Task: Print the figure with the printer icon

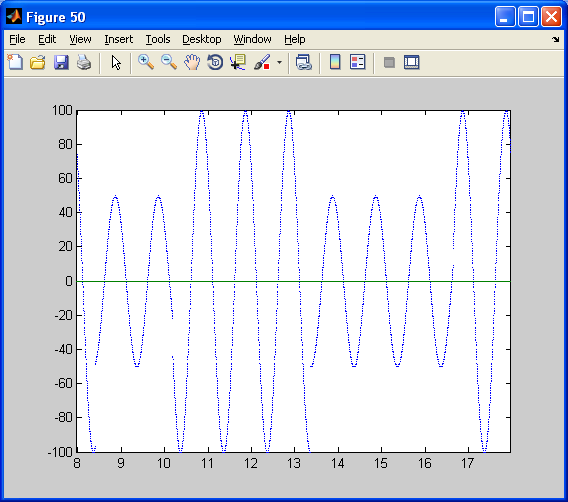Action: 84,62
